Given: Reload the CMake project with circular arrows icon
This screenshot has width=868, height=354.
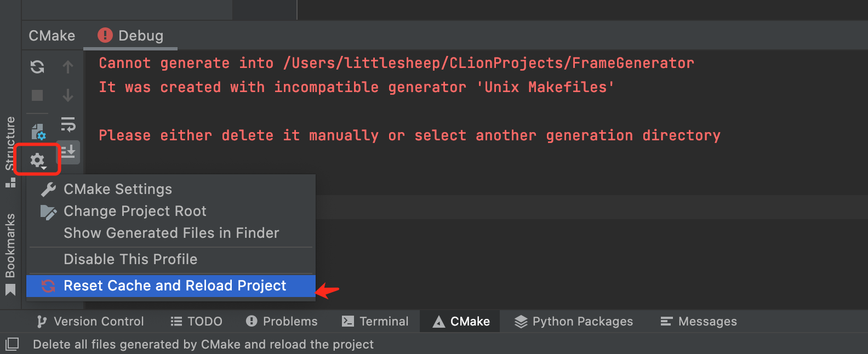Looking at the screenshot, I should tap(37, 67).
